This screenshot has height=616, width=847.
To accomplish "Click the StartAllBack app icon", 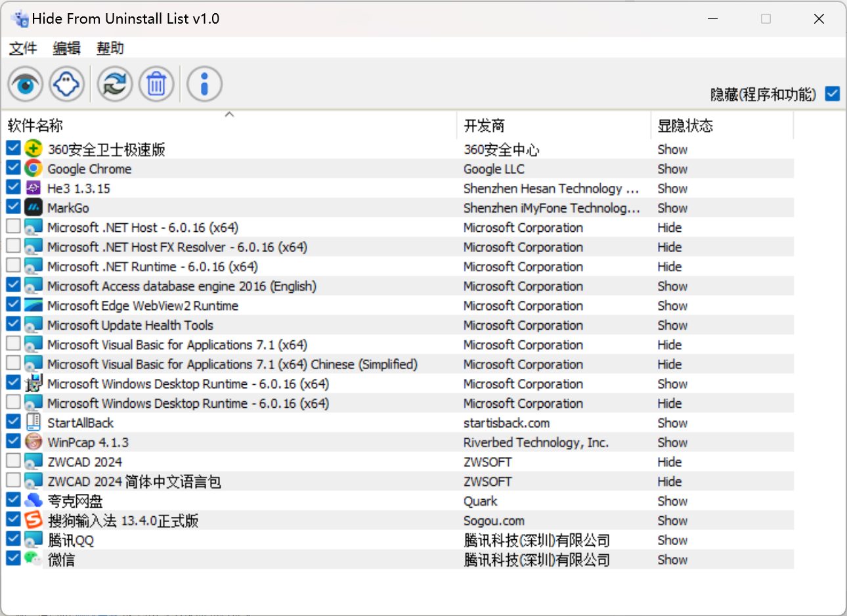I will (x=33, y=422).
